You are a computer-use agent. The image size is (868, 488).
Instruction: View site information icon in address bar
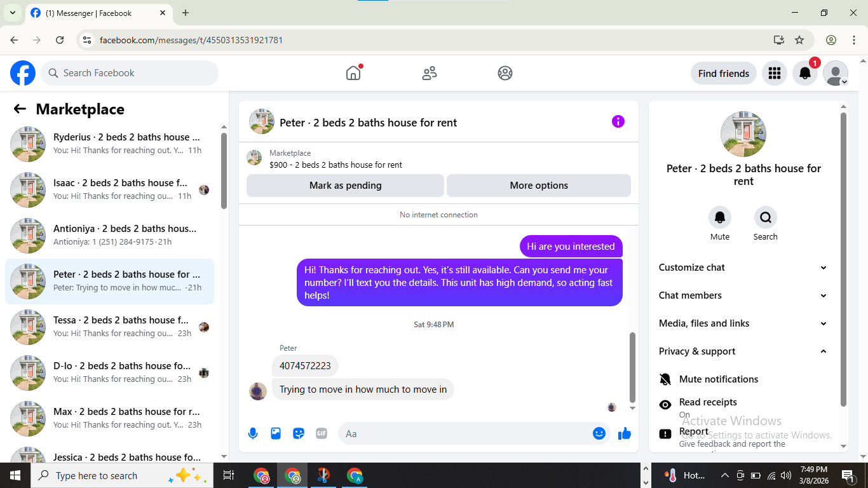[x=87, y=40]
